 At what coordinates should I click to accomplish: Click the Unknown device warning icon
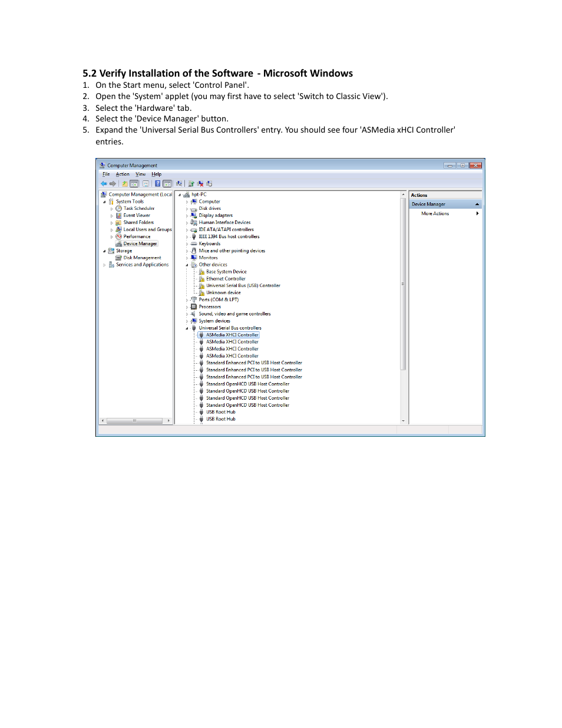pos(201,292)
